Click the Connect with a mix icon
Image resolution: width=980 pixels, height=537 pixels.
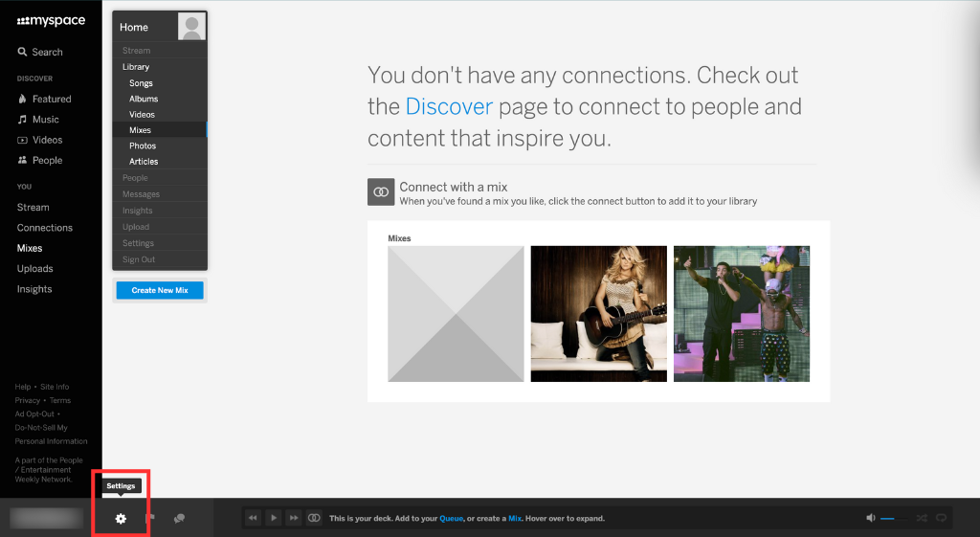pos(381,191)
